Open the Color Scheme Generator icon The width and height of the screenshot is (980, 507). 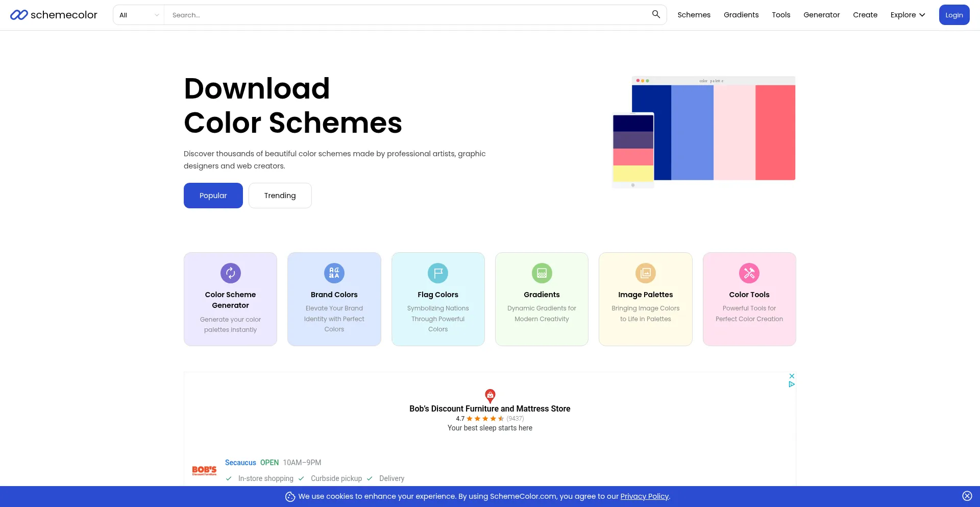230,273
